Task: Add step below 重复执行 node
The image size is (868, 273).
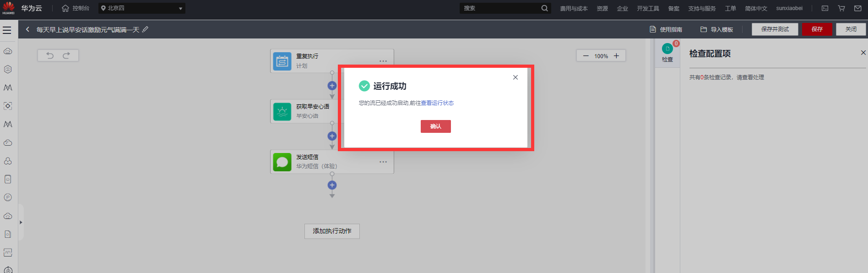Action: (332, 86)
